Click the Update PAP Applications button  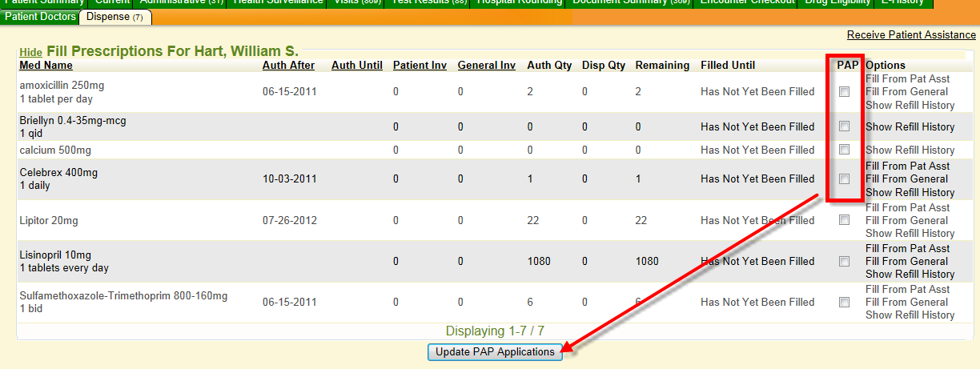496,352
